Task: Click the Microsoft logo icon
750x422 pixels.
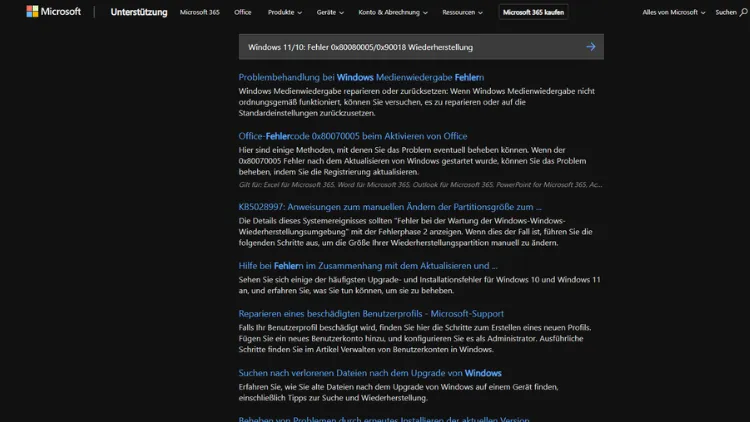Action: [32, 11]
